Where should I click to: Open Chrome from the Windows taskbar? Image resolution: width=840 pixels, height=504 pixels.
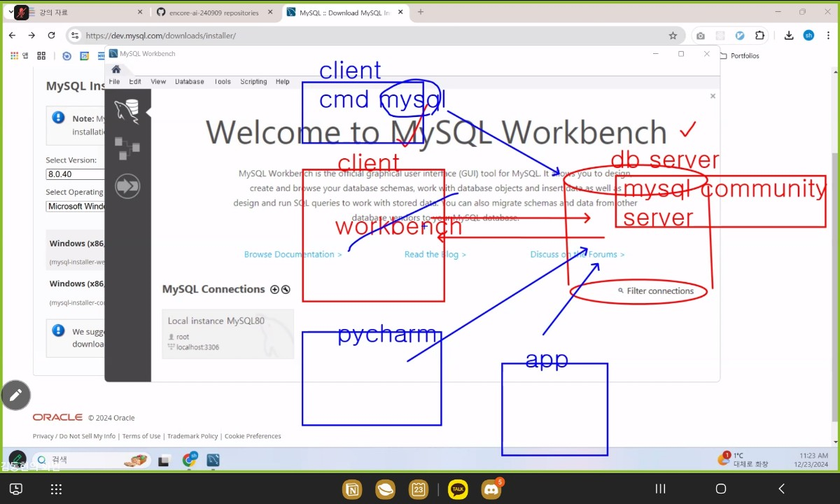(x=190, y=460)
